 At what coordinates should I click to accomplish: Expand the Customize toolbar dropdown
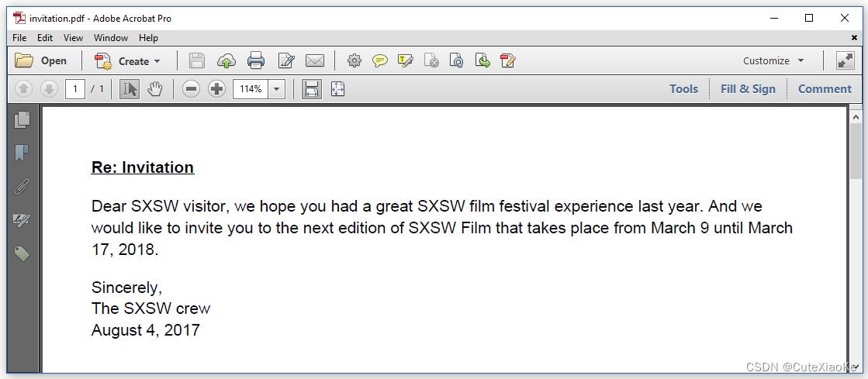click(x=773, y=61)
